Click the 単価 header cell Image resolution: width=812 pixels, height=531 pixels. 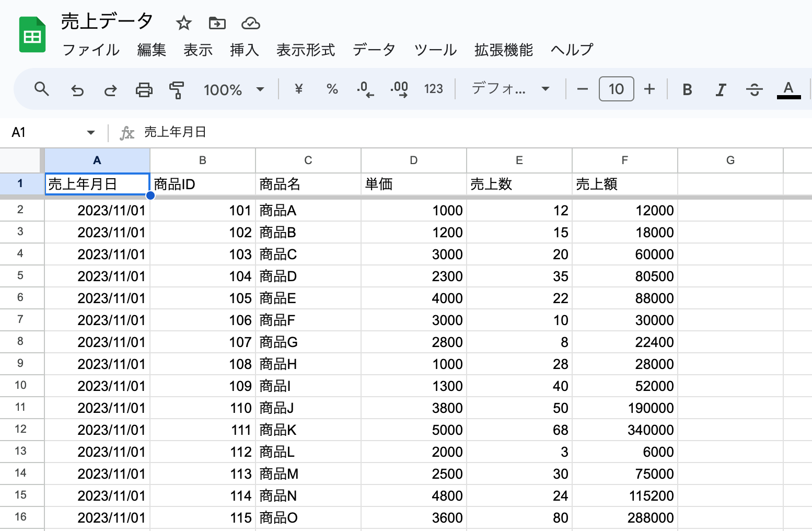coord(414,184)
